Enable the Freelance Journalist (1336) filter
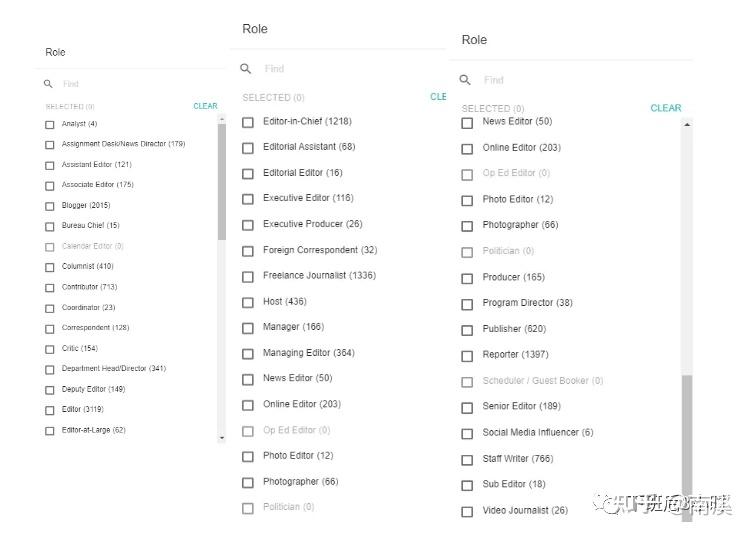This screenshot has height=536, width=751. point(248,276)
